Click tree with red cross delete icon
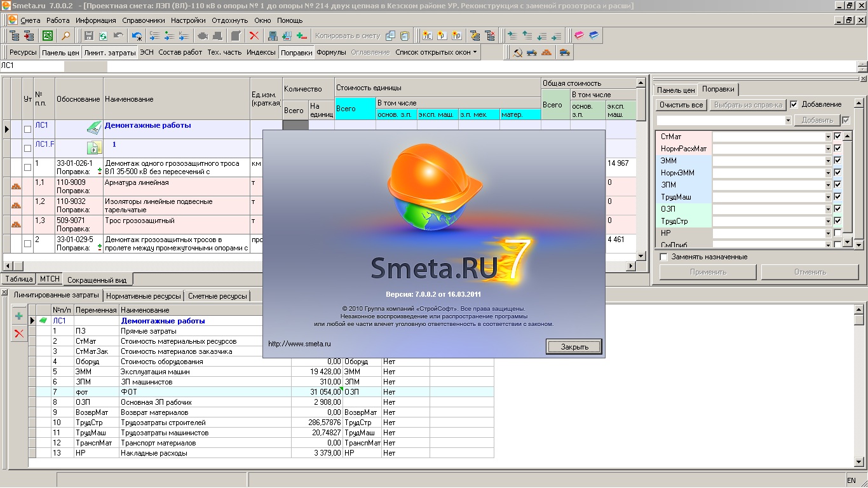This screenshot has width=868, height=488. (490, 36)
